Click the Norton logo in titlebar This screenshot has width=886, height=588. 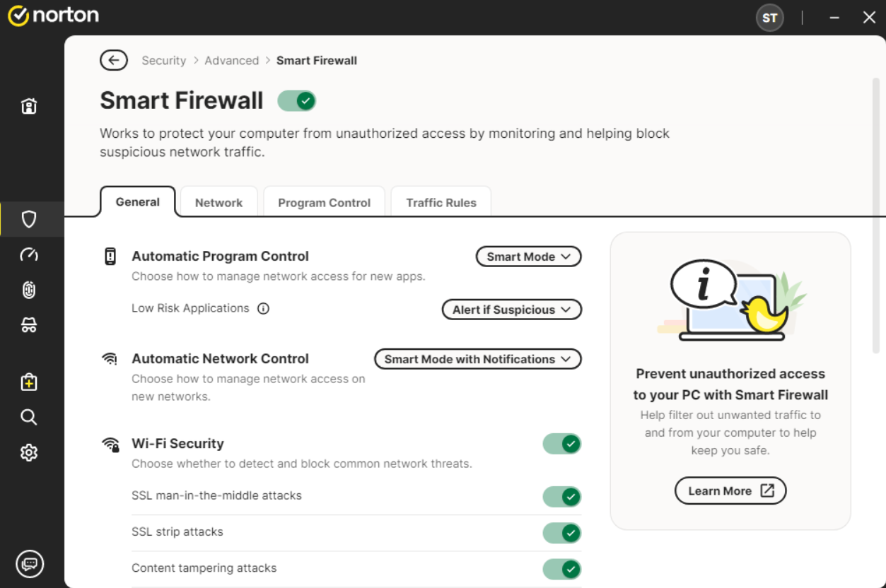tap(53, 15)
